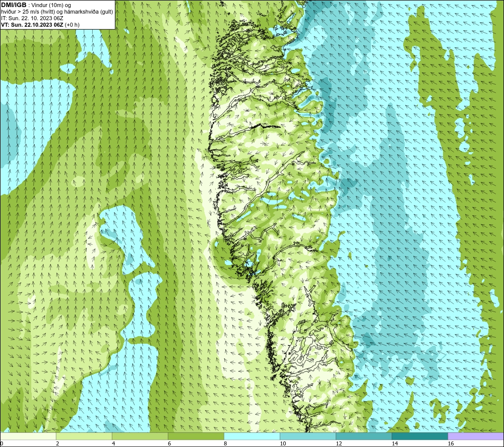Click the purple legend swatch above 16
Viewport: 504px width, 447px height.
476,436
